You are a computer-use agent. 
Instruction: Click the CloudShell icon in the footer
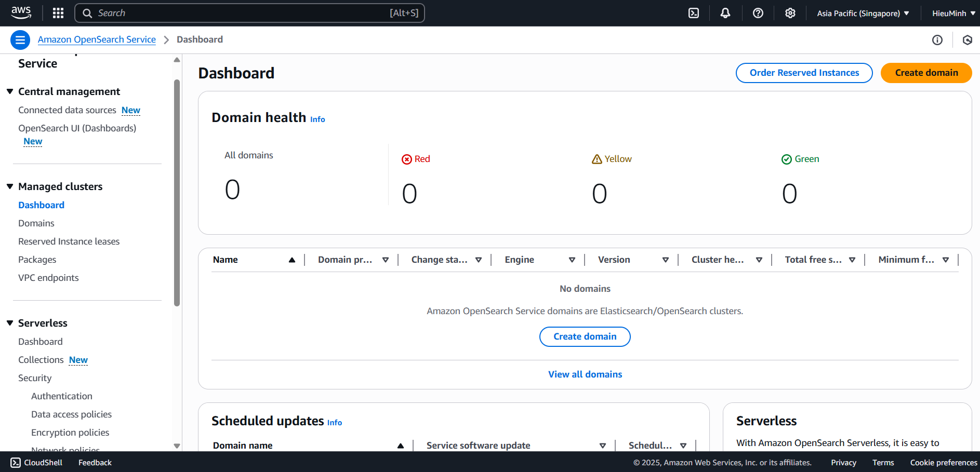tap(16, 463)
